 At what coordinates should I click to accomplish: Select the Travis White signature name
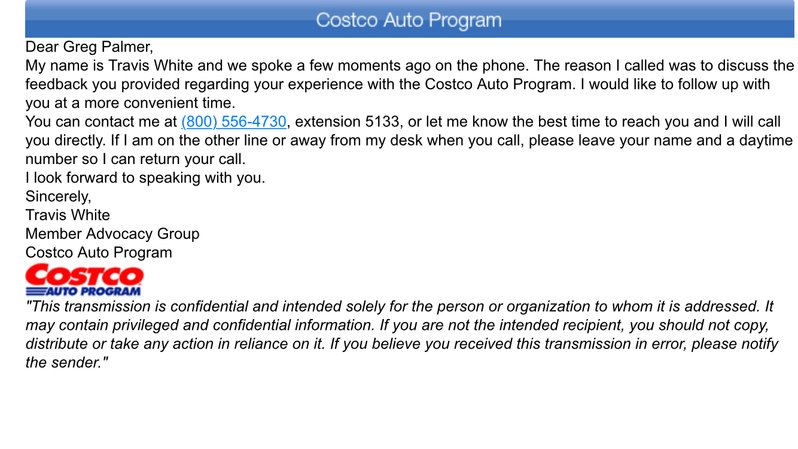(x=68, y=215)
